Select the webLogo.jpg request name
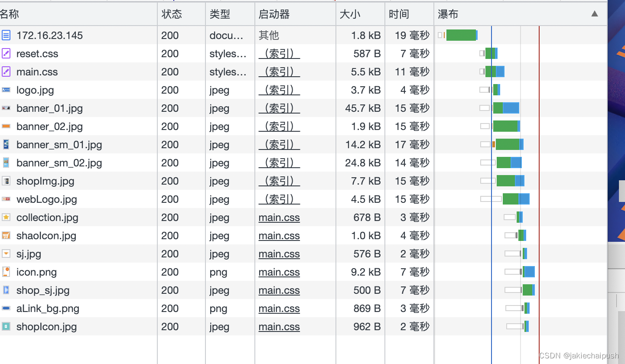This screenshot has height=364, width=625. tap(47, 199)
